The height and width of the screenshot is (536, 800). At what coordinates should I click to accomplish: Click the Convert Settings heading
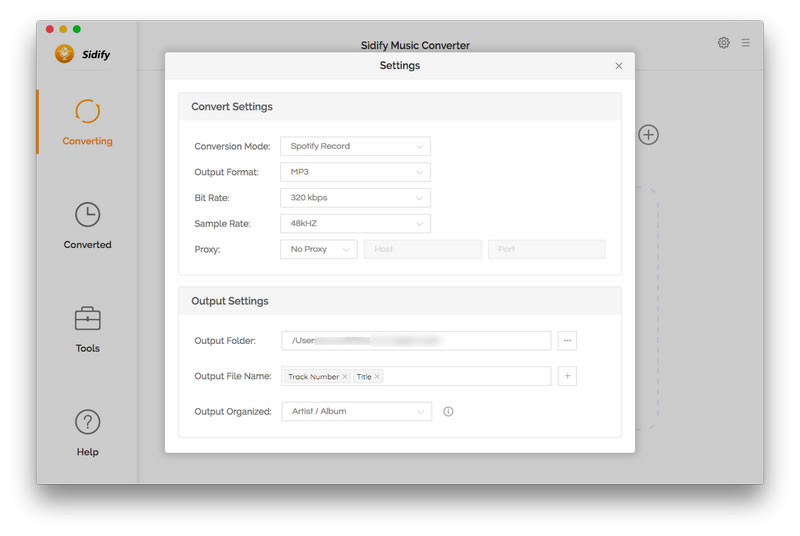(x=232, y=107)
